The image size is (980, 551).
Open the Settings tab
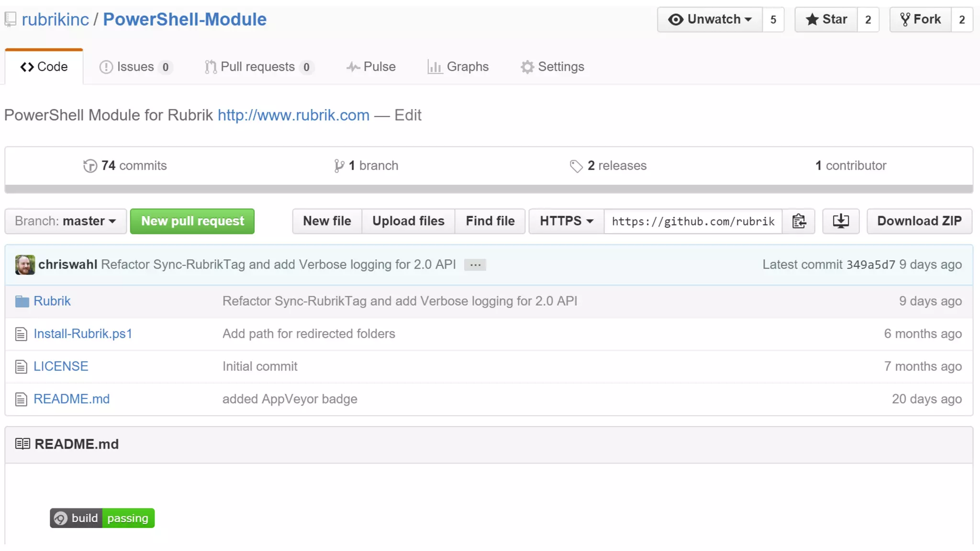(x=553, y=67)
